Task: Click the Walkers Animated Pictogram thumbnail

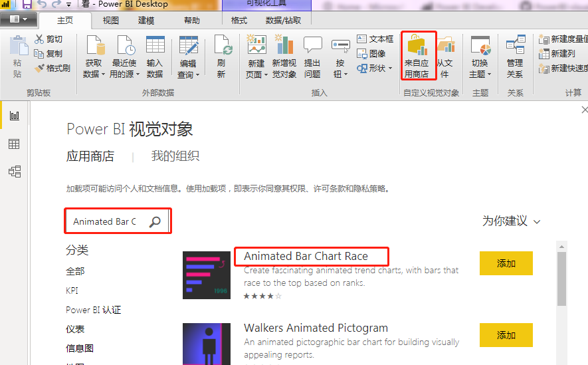Action: point(207,344)
